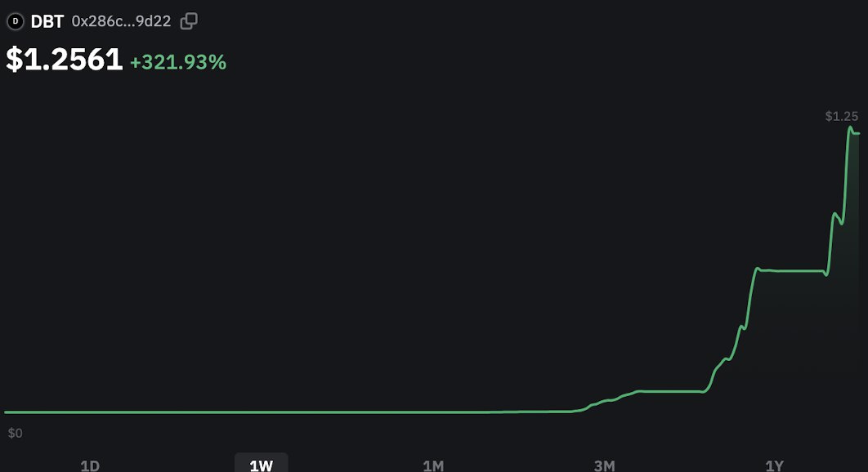868x472 pixels.
Task: Click the DBT token logo icon
Action: 15,21
